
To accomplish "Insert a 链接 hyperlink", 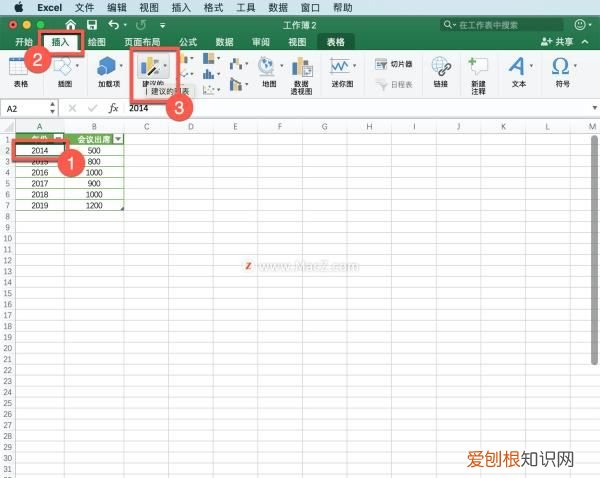I will point(441,72).
